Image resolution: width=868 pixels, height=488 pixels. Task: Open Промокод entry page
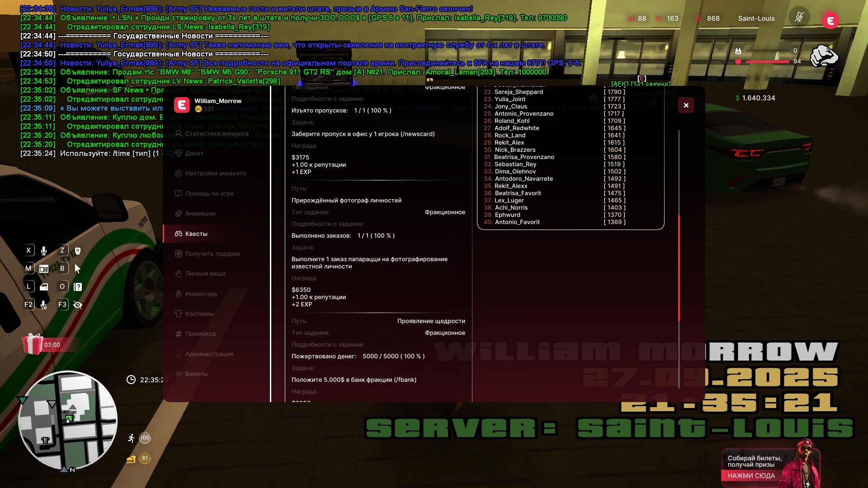pos(200,334)
